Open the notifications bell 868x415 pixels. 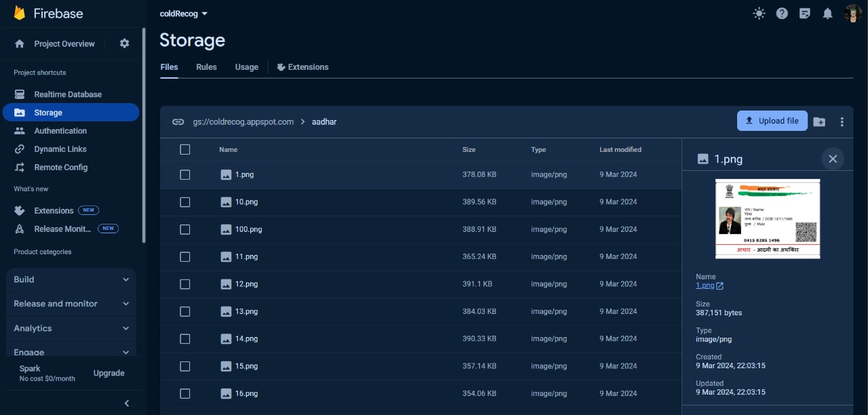827,14
